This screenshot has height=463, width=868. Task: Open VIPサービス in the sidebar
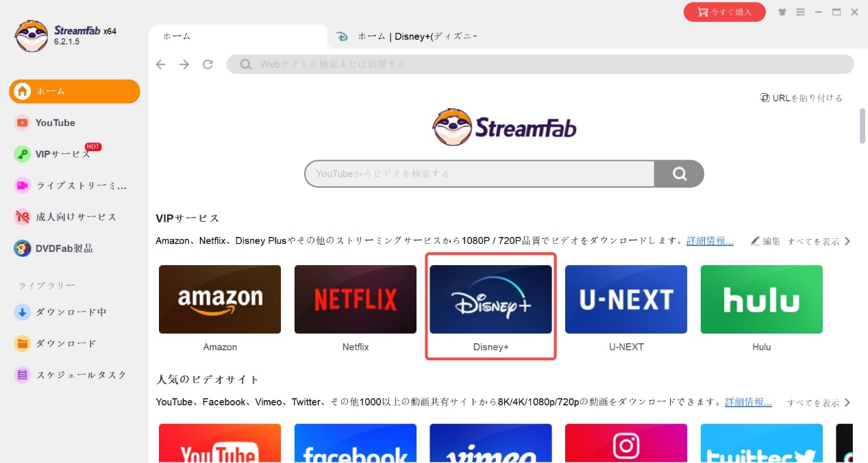pyautogui.click(x=58, y=153)
